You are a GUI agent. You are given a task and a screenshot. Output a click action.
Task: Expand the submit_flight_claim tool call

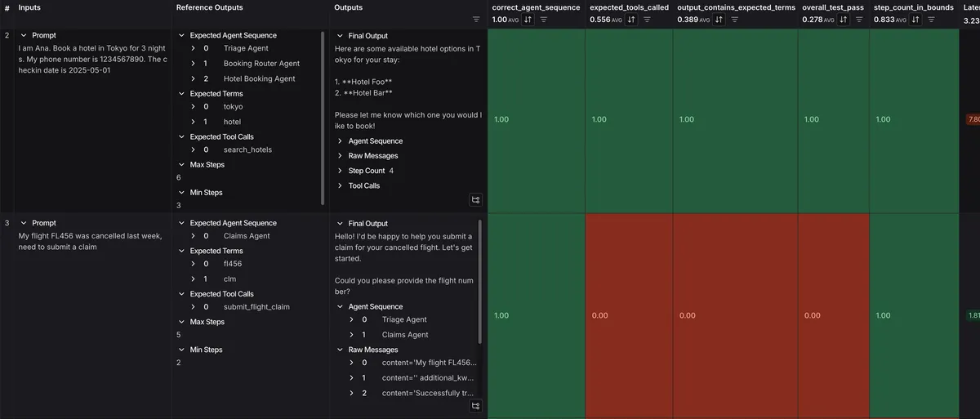[194, 307]
